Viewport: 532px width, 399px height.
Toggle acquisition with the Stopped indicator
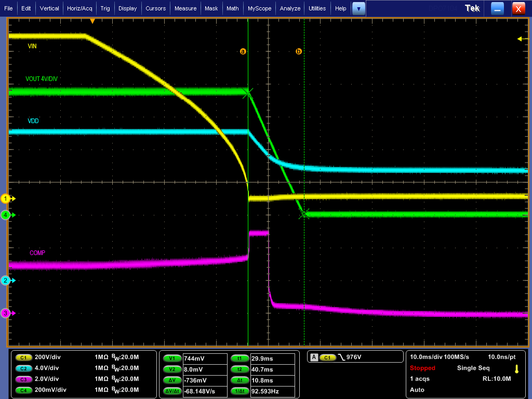pyautogui.click(x=422, y=368)
